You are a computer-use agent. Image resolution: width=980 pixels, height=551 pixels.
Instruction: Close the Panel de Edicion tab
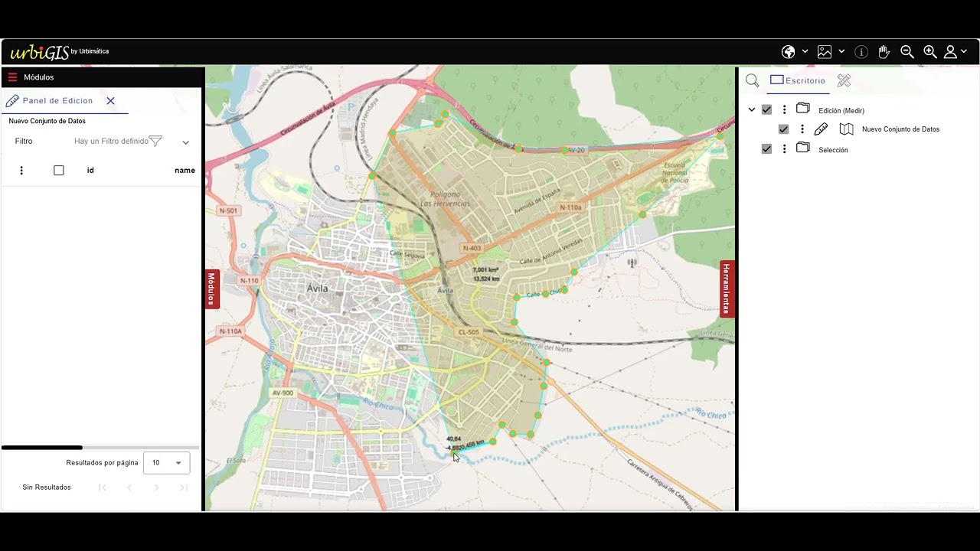coord(110,101)
